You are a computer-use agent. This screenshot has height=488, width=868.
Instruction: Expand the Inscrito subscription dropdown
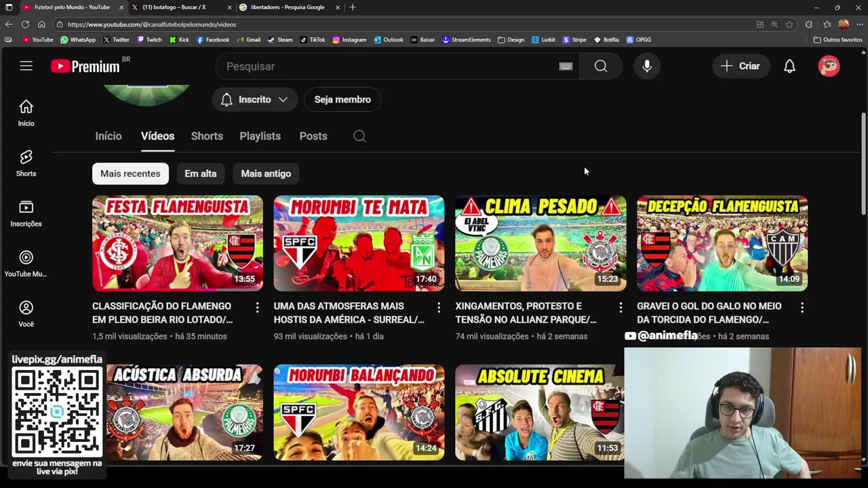point(255,100)
